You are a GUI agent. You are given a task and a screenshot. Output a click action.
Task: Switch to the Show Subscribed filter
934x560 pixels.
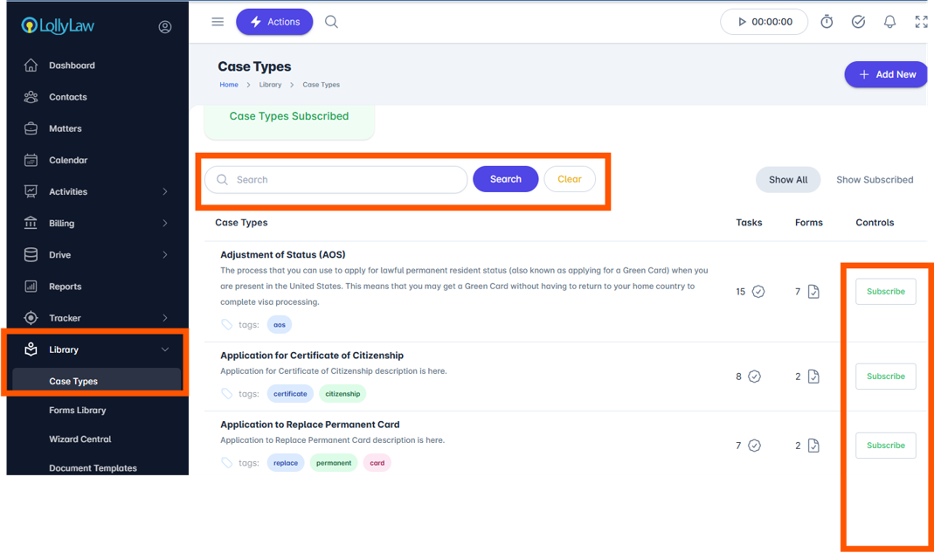(x=875, y=179)
